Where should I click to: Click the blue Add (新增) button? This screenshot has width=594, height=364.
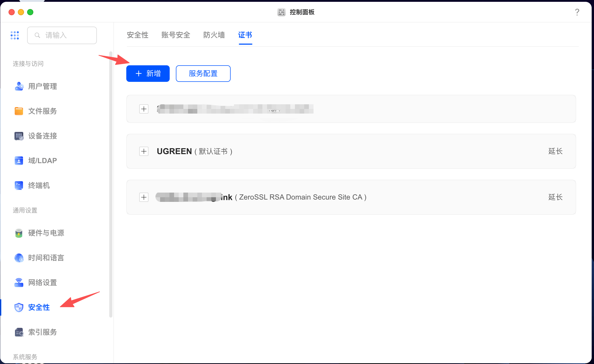[x=148, y=74]
